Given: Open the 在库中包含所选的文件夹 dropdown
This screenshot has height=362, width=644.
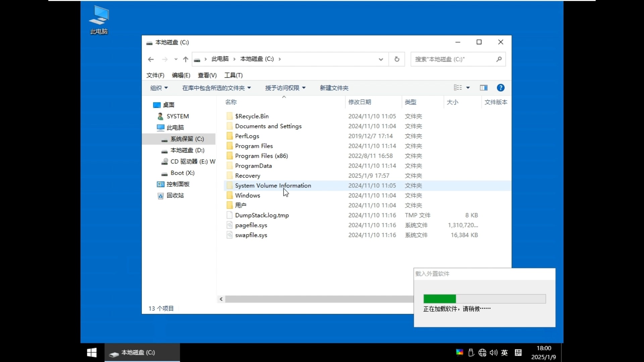Looking at the screenshot, I should click(216, 88).
